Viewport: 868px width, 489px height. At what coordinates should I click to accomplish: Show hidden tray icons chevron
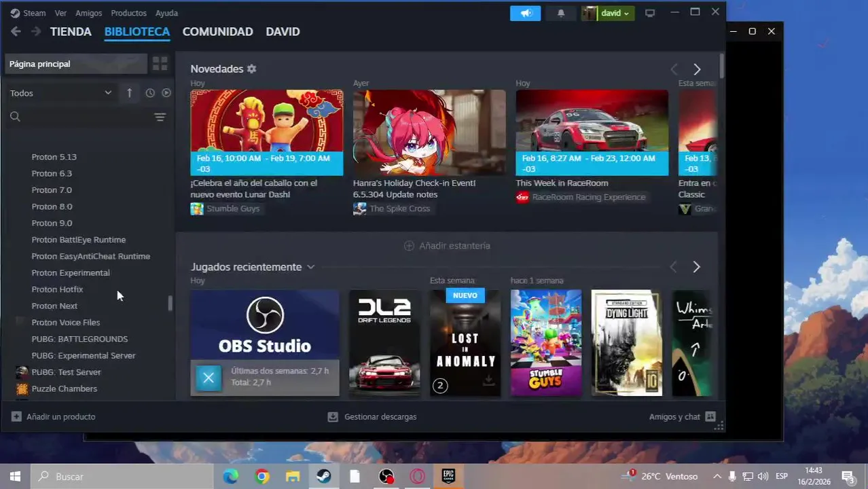[717, 476]
